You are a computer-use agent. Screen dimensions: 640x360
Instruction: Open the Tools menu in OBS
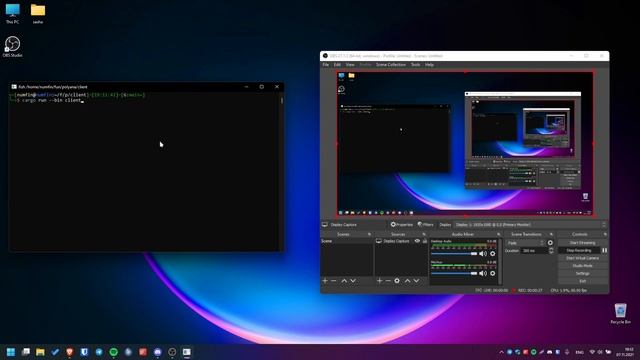pyautogui.click(x=416, y=64)
